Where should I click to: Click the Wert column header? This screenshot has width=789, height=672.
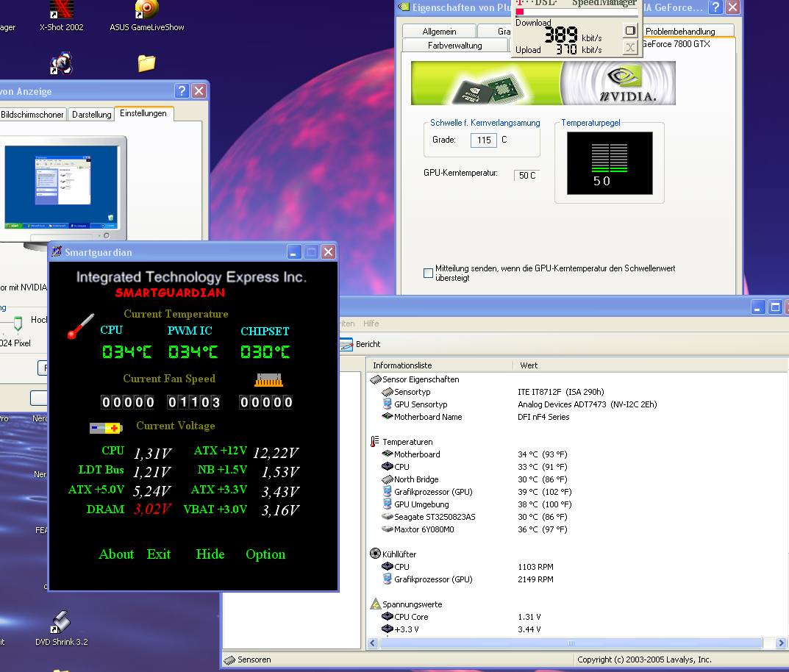pos(649,365)
